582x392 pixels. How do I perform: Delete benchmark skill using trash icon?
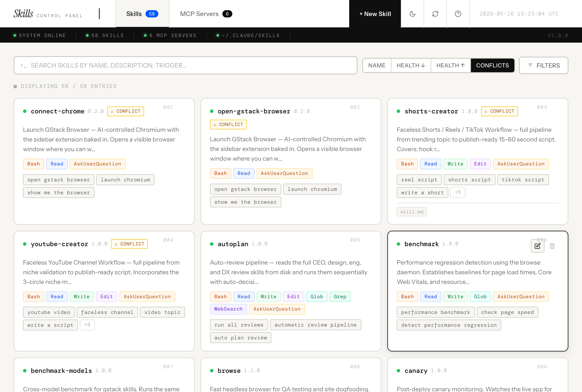(x=552, y=246)
